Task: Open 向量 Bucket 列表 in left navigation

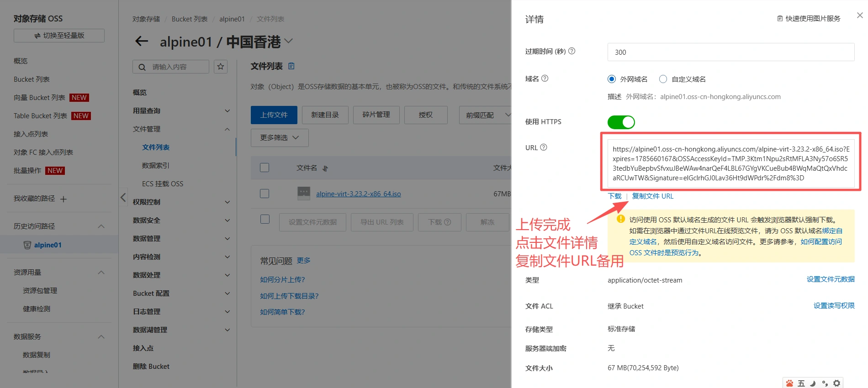Action: pyautogui.click(x=39, y=98)
